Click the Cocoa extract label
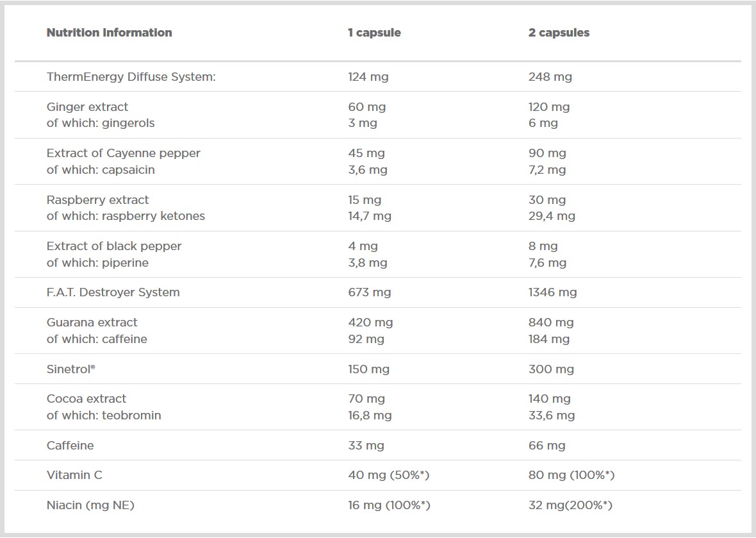 86,399
